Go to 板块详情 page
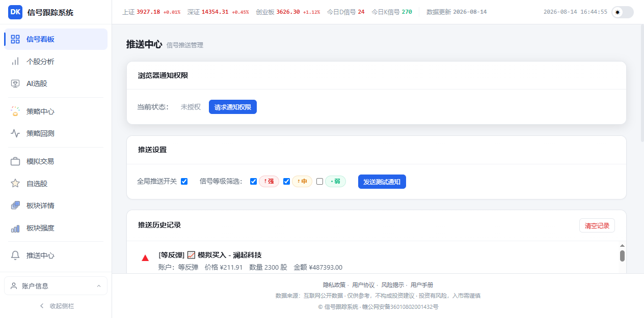This screenshot has height=318, width=644. pos(56,206)
